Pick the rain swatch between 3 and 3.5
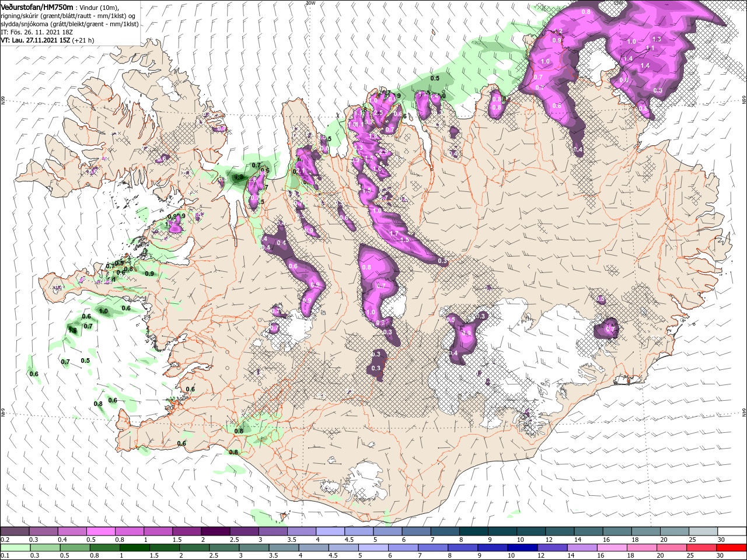 [x=254, y=547]
